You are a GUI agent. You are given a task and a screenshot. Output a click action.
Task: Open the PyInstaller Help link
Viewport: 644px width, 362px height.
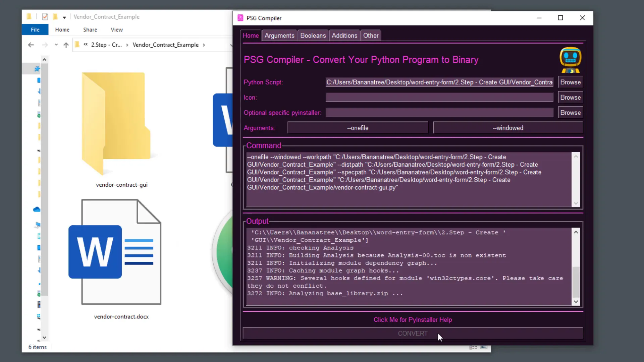pyautogui.click(x=413, y=320)
